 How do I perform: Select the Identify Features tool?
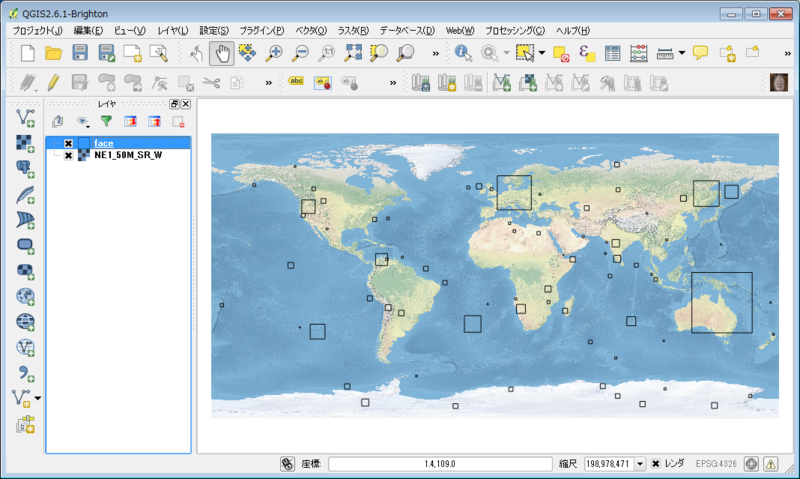tap(463, 53)
